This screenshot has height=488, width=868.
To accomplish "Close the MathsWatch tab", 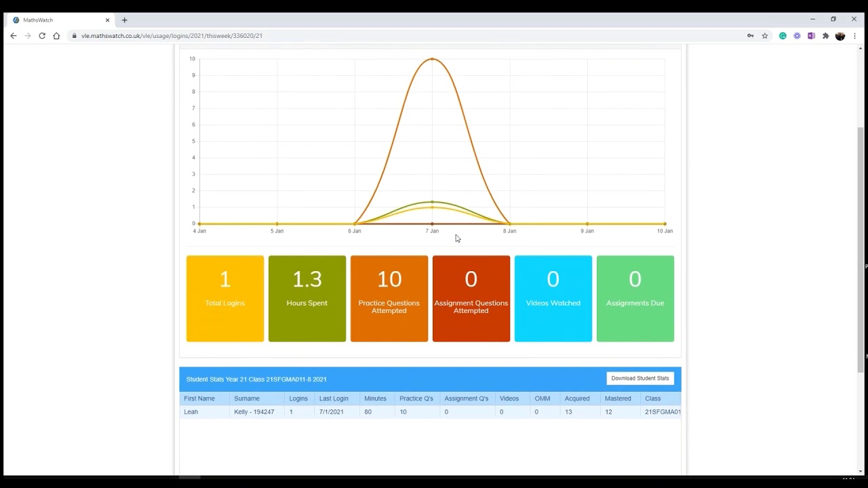I will pos(107,20).
